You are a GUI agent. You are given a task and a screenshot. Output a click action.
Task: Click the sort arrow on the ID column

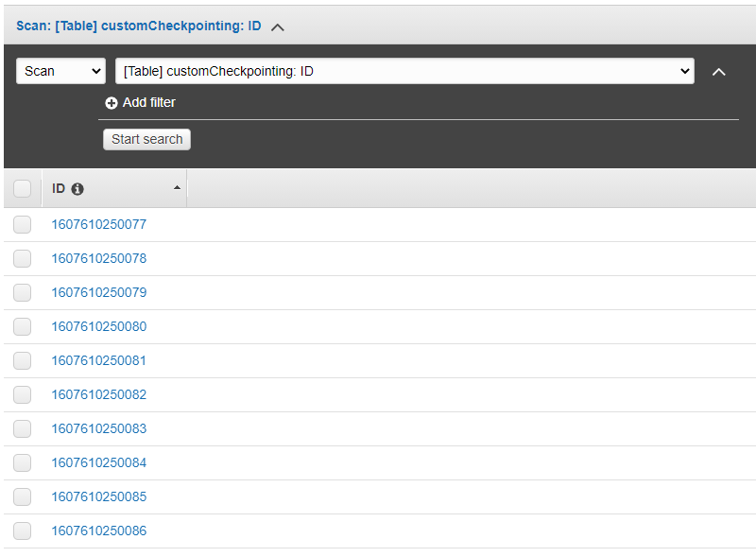pyautogui.click(x=177, y=188)
